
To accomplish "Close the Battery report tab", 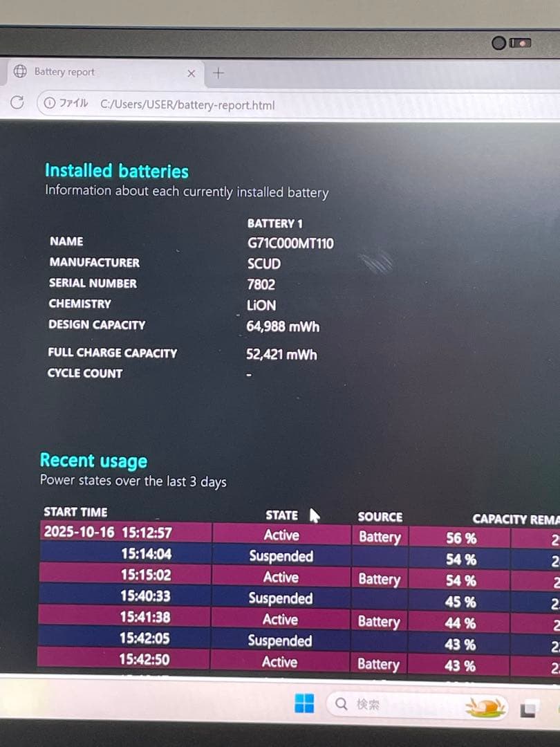I will (x=192, y=73).
